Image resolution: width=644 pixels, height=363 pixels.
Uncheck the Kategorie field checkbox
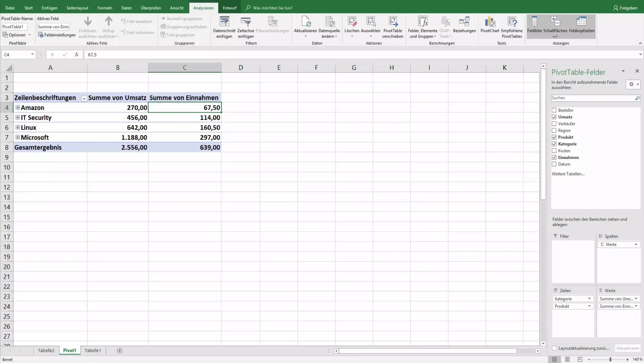554,144
